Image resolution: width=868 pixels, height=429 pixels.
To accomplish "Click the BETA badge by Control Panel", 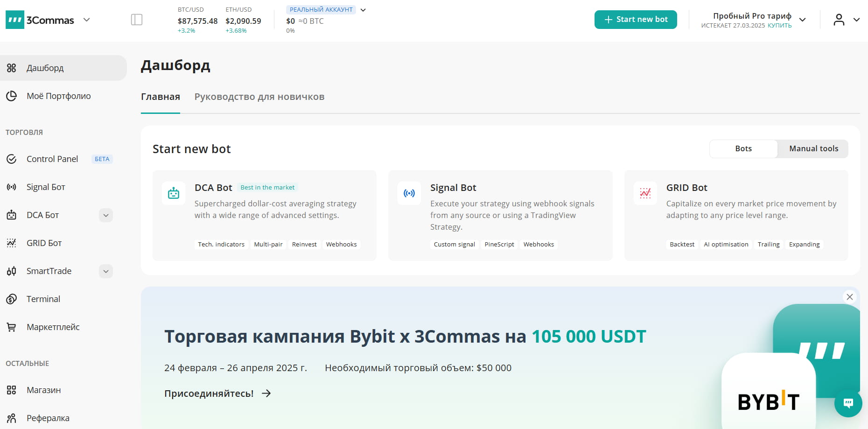I will (102, 159).
